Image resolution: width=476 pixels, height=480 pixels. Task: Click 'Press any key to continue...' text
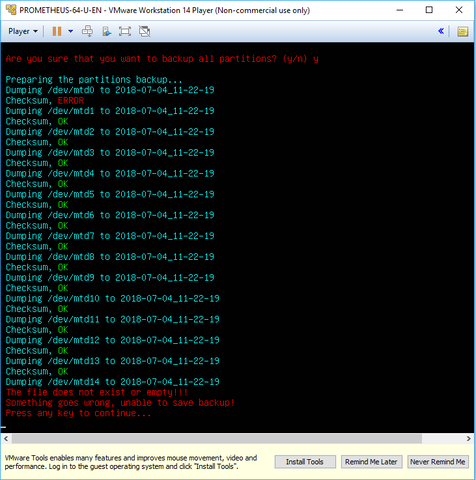click(x=78, y=413)
